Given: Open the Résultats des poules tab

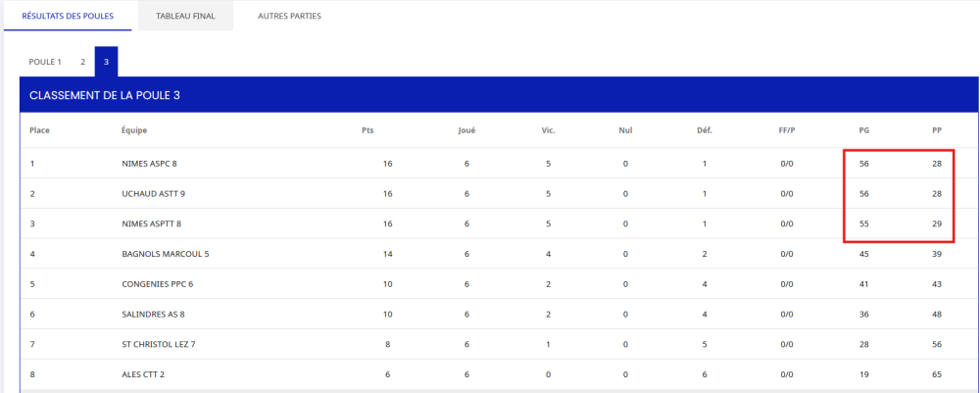Looking at the screenshot, I should pyautogui.click(x=68, y=16).
